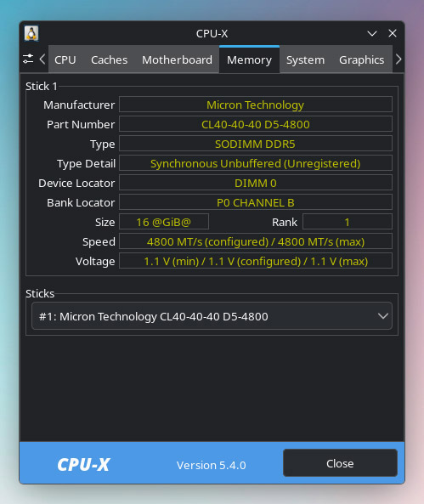This screenshot has height=504, width=424.
Task: Click the Voltage label
Action: [95, 262]
